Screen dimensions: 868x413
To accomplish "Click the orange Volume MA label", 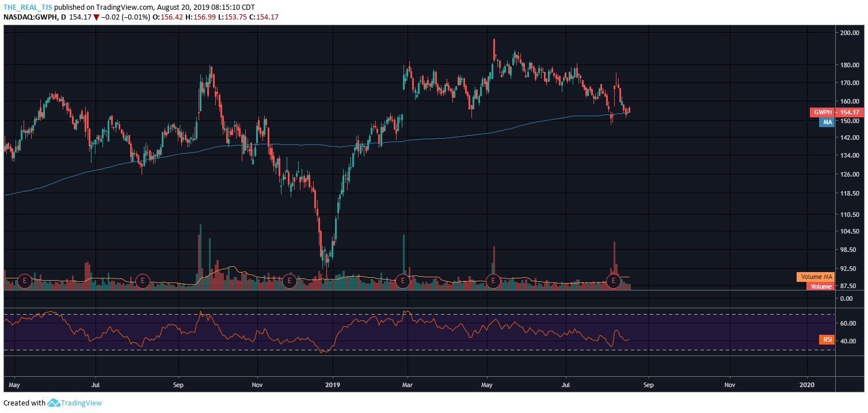I will click(x=815, y=277).
